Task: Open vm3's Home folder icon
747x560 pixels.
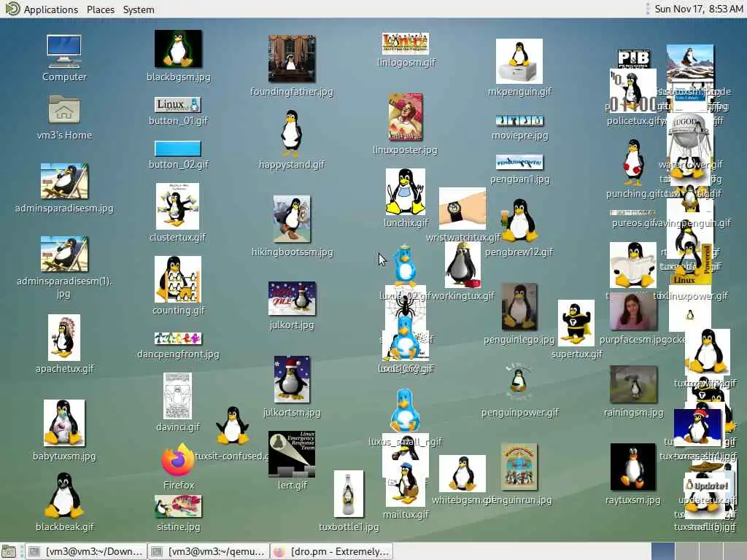Action: [x=64, y=109]
